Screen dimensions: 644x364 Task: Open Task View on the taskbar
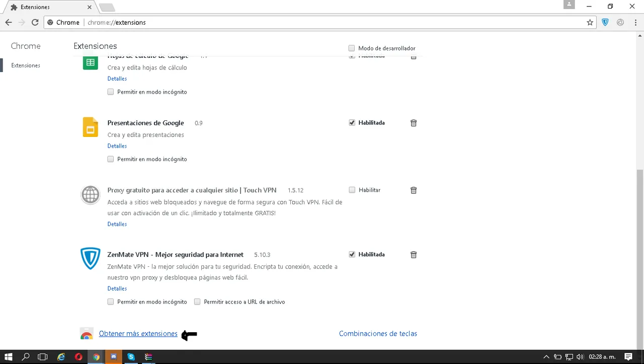43,357
